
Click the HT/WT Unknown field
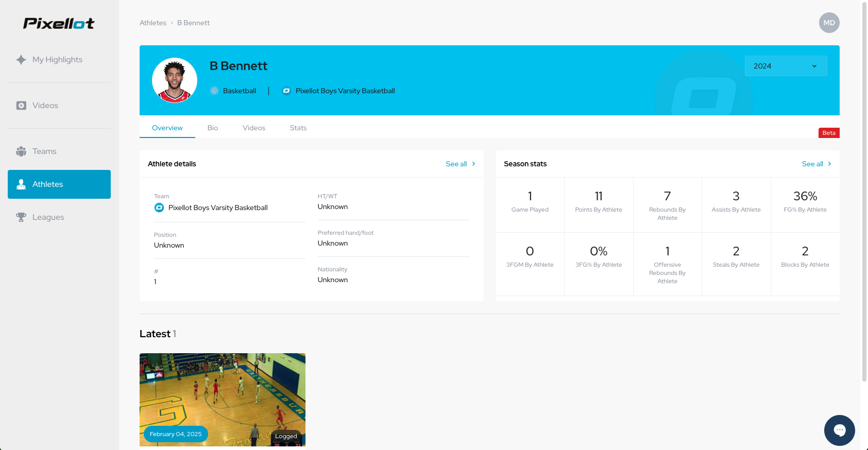point(394,202)
